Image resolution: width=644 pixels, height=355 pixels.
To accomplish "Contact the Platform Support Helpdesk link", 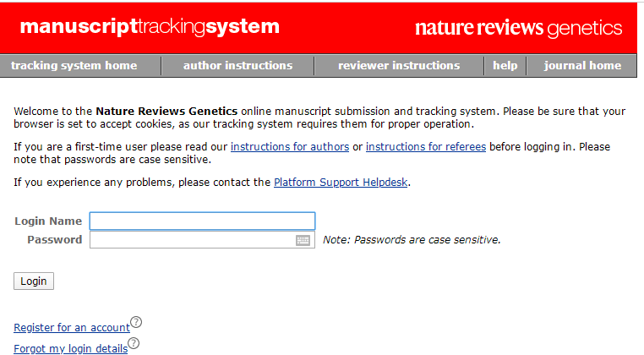I will pyautogui.click(x=341, y=182).
